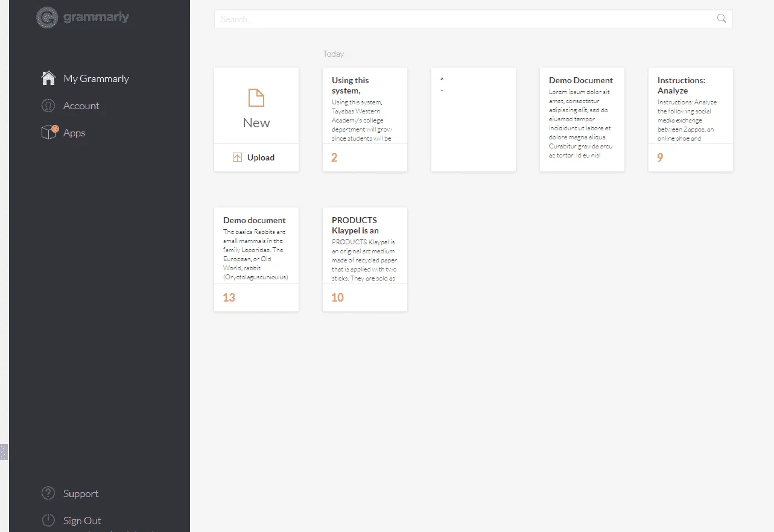Viewport: 774px width, 532px height.
Task: Click issue count 10 on PRODUCTS card
Action: point(337,298)
